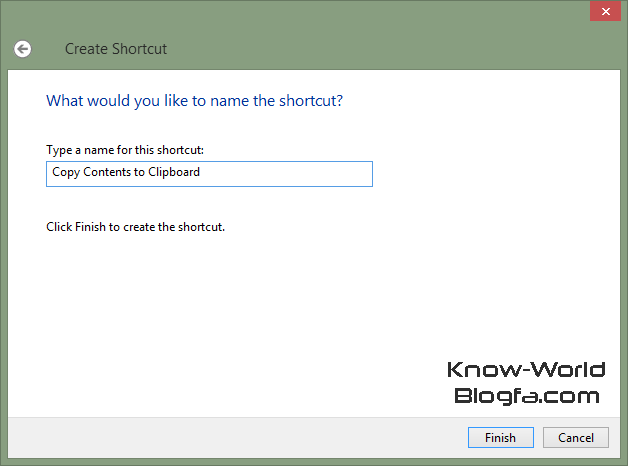Image resolution: width=628 pixels, height=466 pixels.
Task: Click the word "Contents" in the name field
Action: point(106,173)
